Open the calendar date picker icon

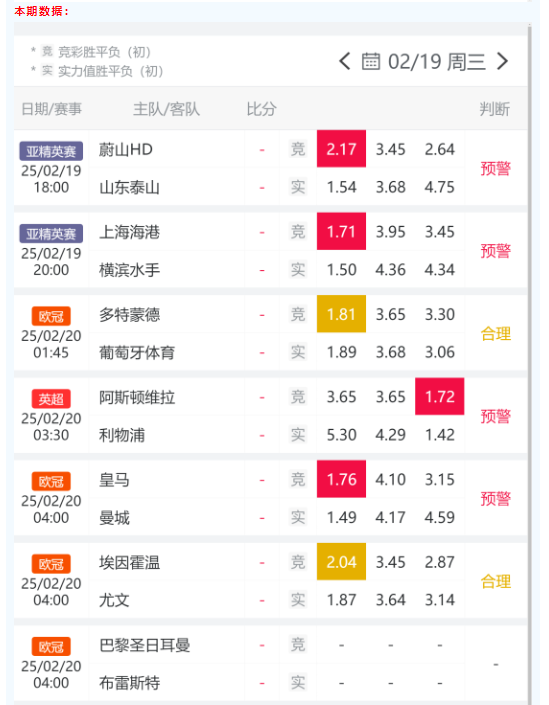370,61
